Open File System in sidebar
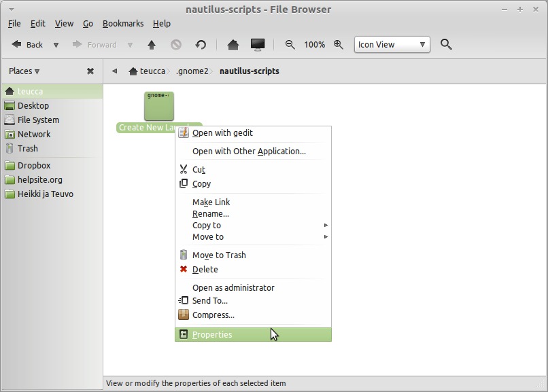Image resolution: width=548 pixels, height=392 pixels. point(52,120)
